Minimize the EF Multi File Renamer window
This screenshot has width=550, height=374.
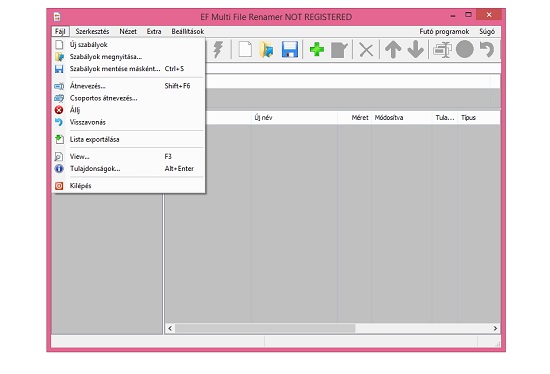(x=453, y=15)
